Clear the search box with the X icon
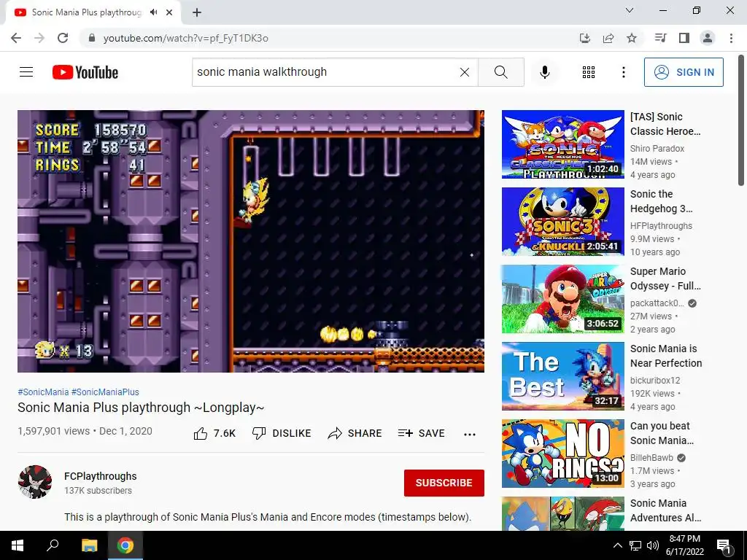The image size is (747, 560). pos(465,72)
